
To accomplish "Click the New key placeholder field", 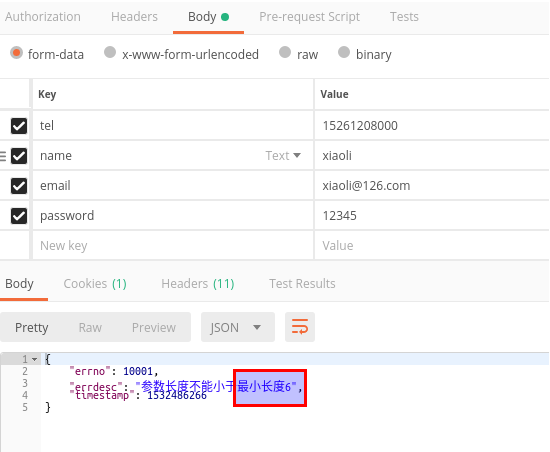I will tap(173, 245).
